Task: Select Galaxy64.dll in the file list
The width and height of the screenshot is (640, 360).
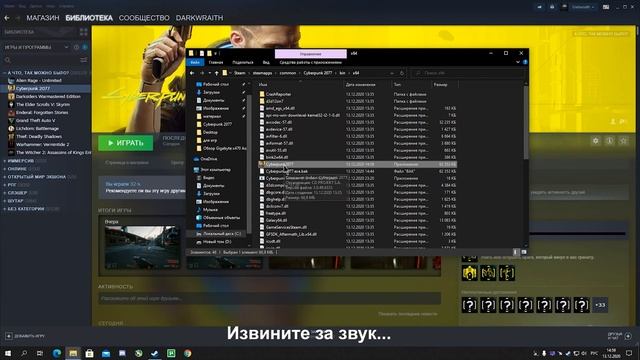Action: click(x=276, y=220)
